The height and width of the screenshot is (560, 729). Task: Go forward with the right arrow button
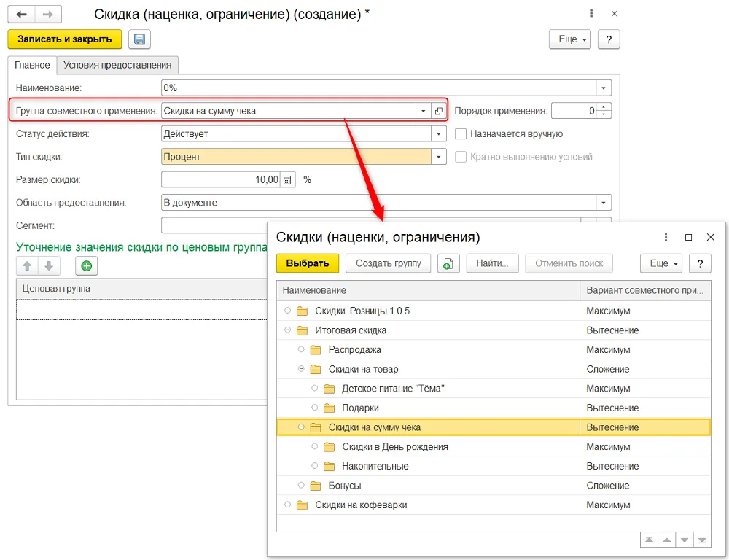[48, 15]
